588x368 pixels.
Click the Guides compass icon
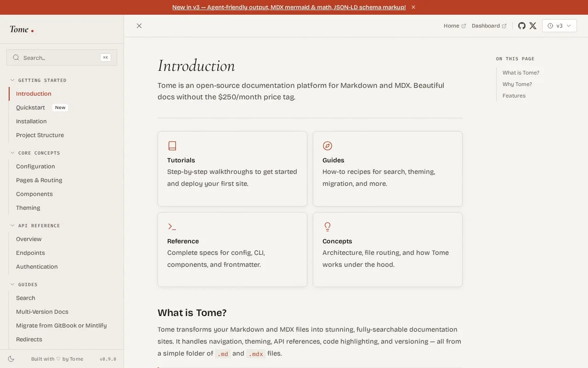point(328,146)
